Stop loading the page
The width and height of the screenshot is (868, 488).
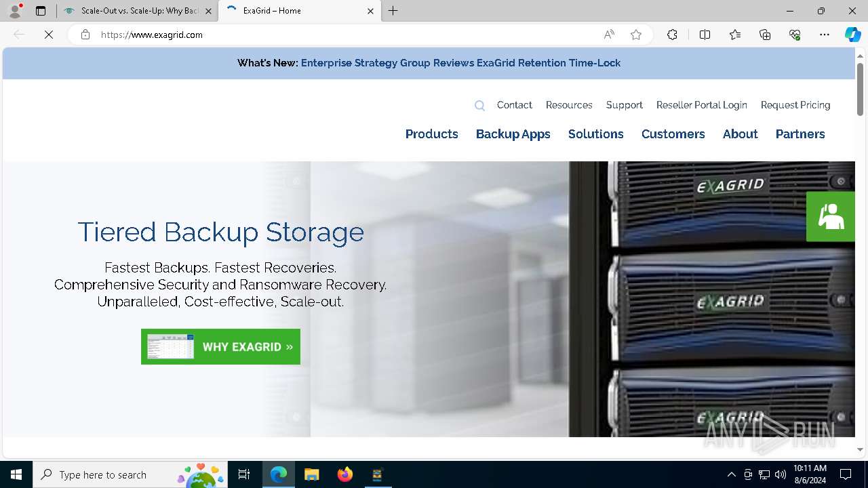(49, 35)
